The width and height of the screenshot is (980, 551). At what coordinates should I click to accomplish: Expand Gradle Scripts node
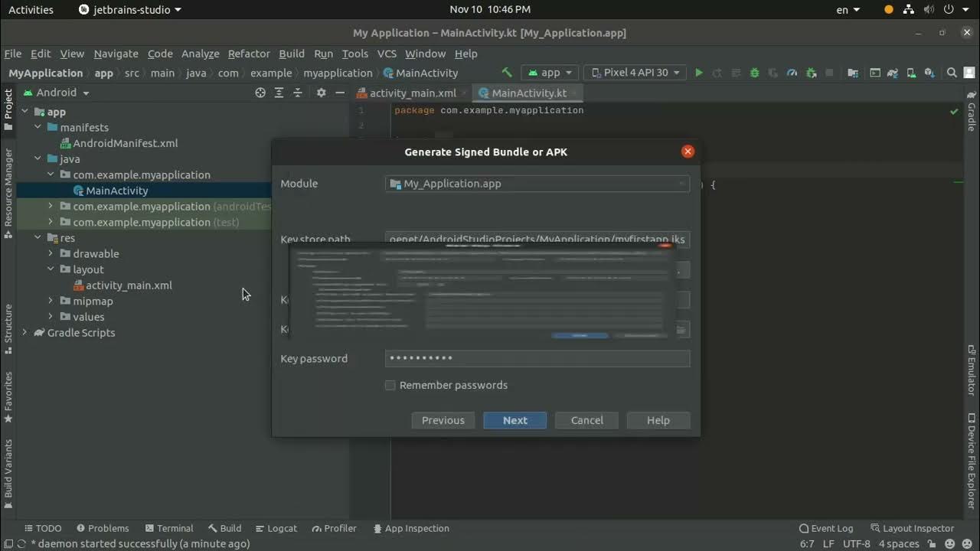pyautogui.click(x=24, y=332)
